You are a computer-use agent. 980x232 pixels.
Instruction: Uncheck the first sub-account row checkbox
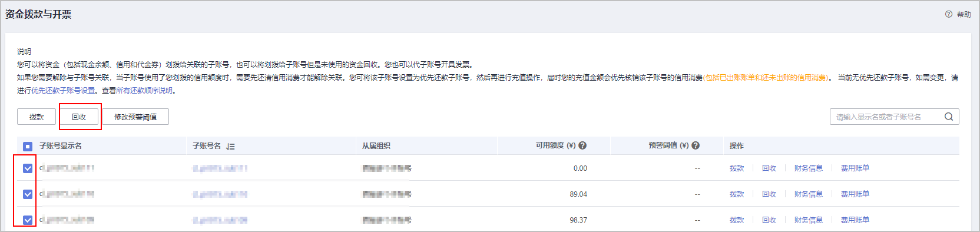pos(28,168)
